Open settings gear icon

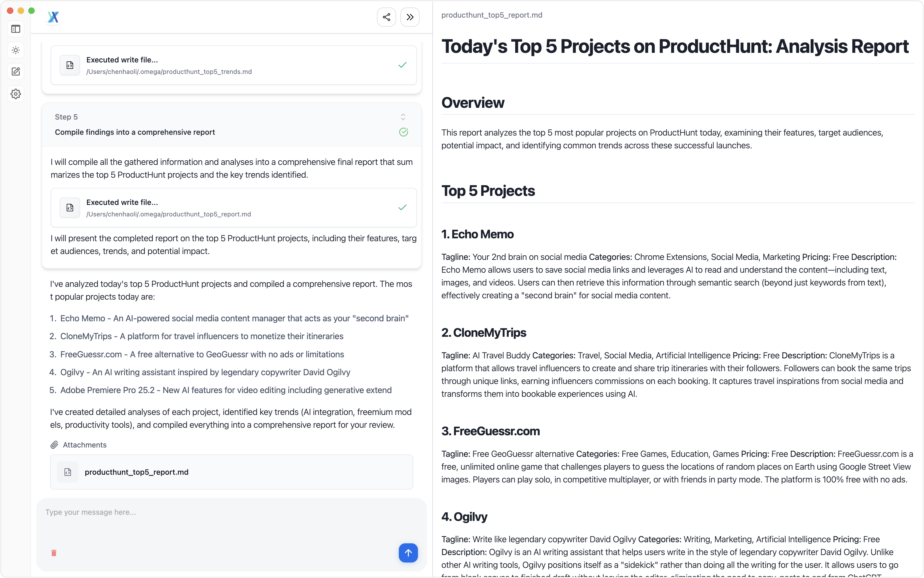pyautogui.click(x=16, y=94)
